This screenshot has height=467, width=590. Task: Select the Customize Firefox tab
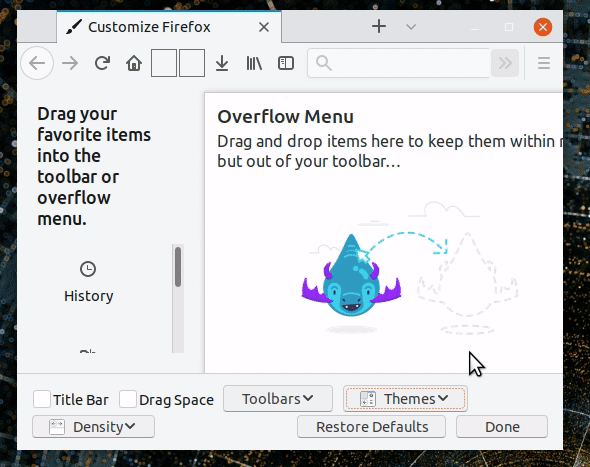click(x=169, y=27)
